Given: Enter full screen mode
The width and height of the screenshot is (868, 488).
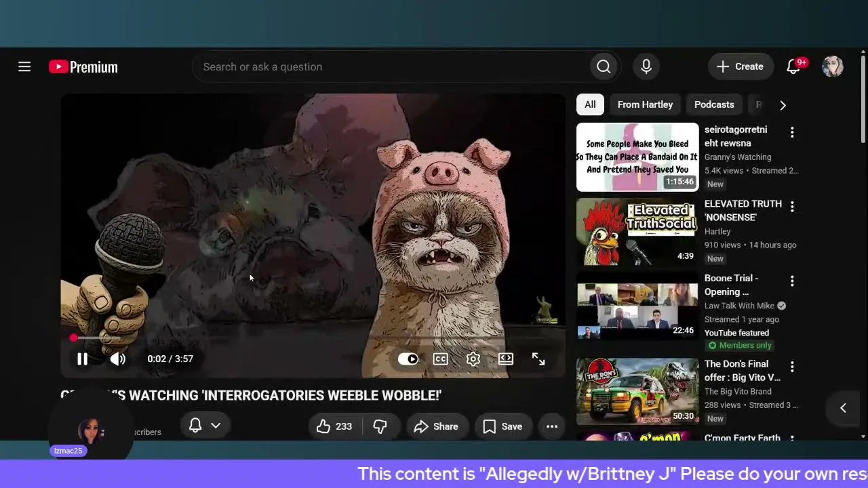Looking at the screenshot, I should pyautogui.click(x=538, y=359).
